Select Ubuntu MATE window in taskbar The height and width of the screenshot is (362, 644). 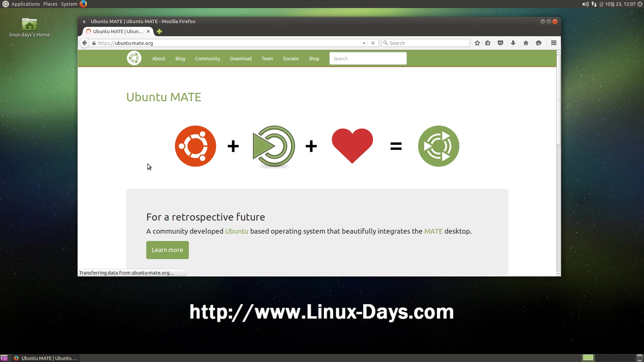(46, 358)
